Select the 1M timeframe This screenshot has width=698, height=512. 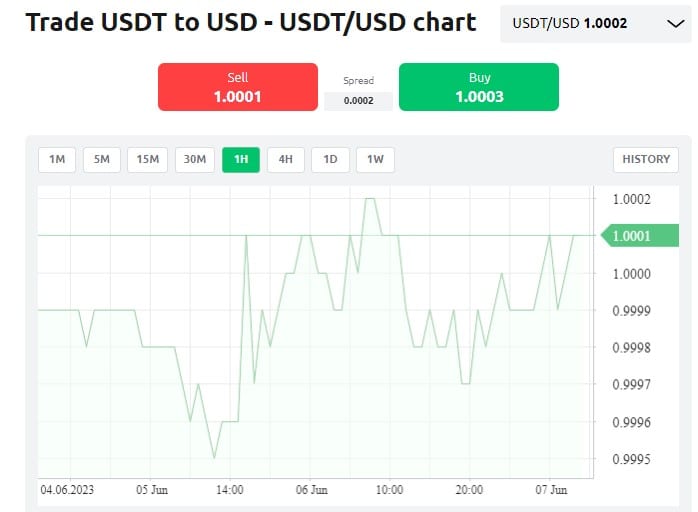pyautogui.click(x=57, y=159)
